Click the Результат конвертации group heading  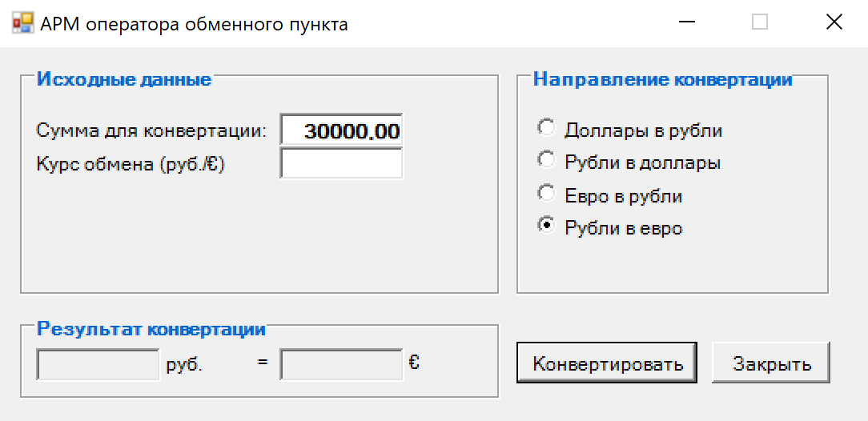tap(151, 329)
